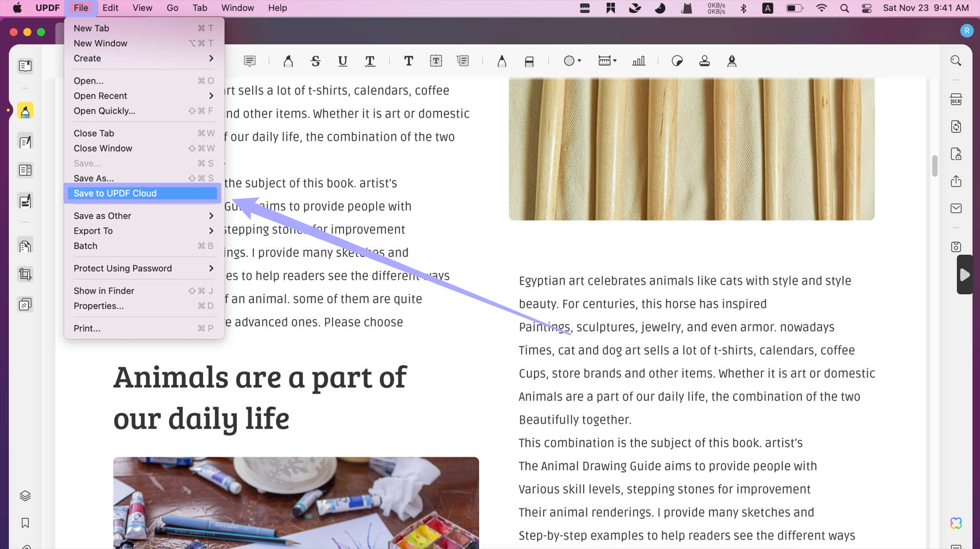Image resolution: width=980 pixels, height=549 pixels.
Task: Open the View menu in menu bar
Action: tap(142, 8)
